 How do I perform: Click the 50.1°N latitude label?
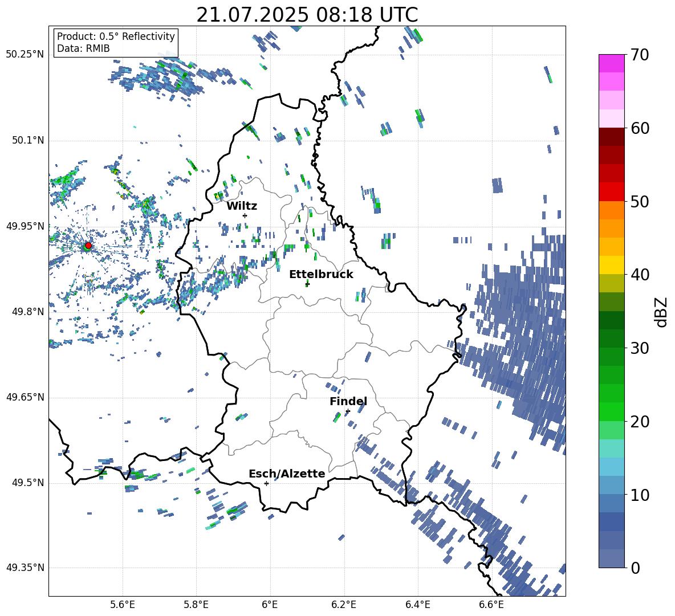coord(28,140)
